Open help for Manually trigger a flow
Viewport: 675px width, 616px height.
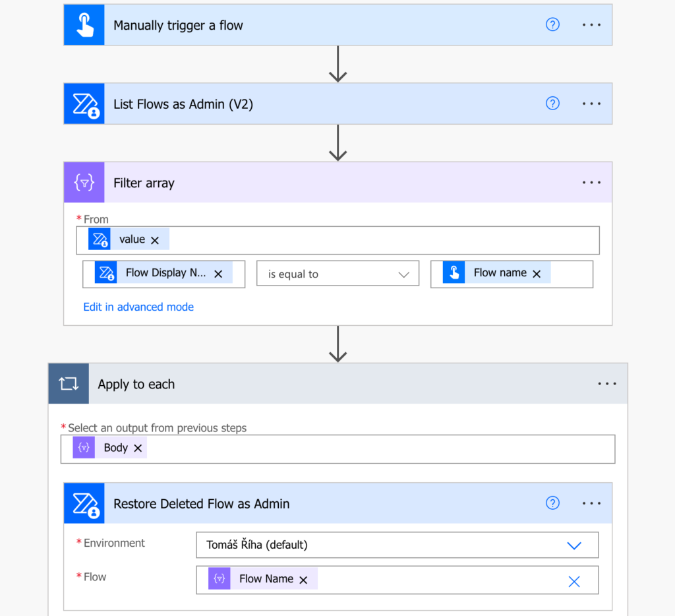pos(552,24)
